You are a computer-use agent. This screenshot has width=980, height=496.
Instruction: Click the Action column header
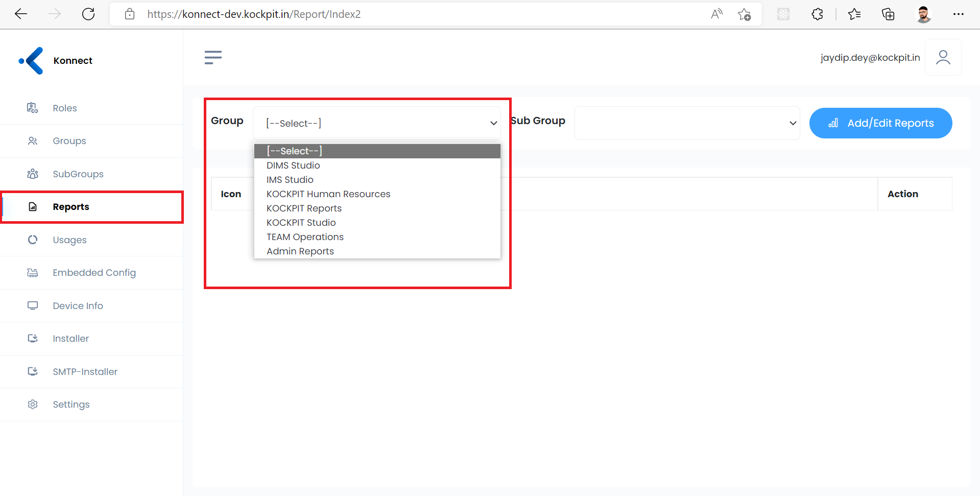pos(903,194)
